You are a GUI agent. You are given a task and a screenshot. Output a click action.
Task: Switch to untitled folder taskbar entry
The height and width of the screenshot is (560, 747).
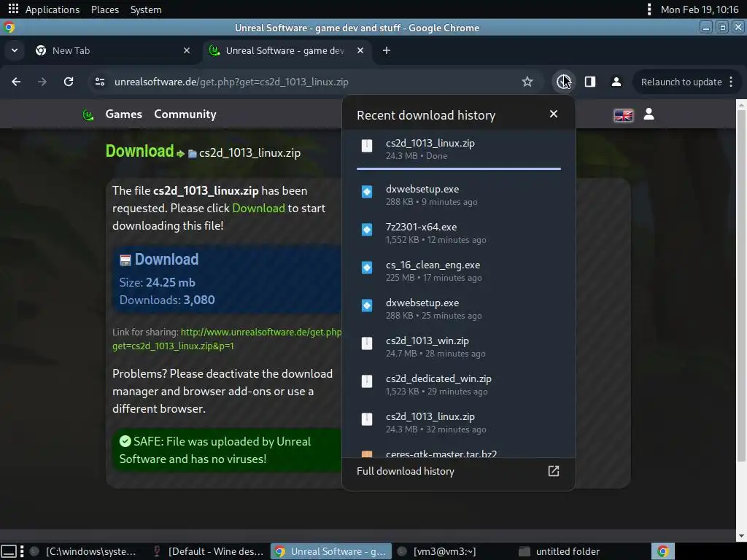(x=560, y=551)
